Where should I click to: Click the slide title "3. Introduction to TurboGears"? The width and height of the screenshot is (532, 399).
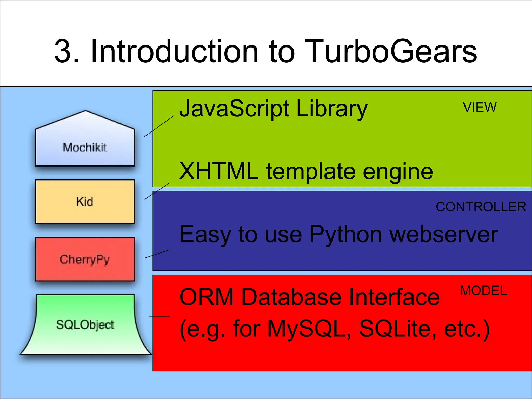pyautogui.click(x=265, y=51)
